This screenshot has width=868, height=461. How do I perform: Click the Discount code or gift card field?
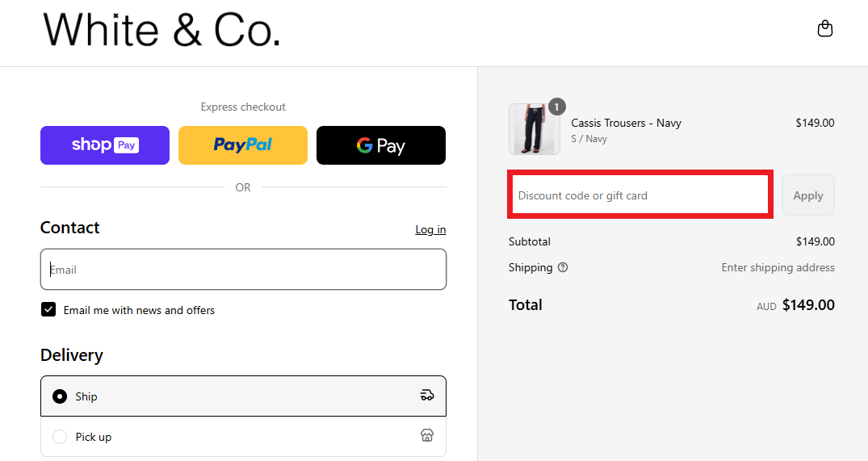tap(640, 195)
